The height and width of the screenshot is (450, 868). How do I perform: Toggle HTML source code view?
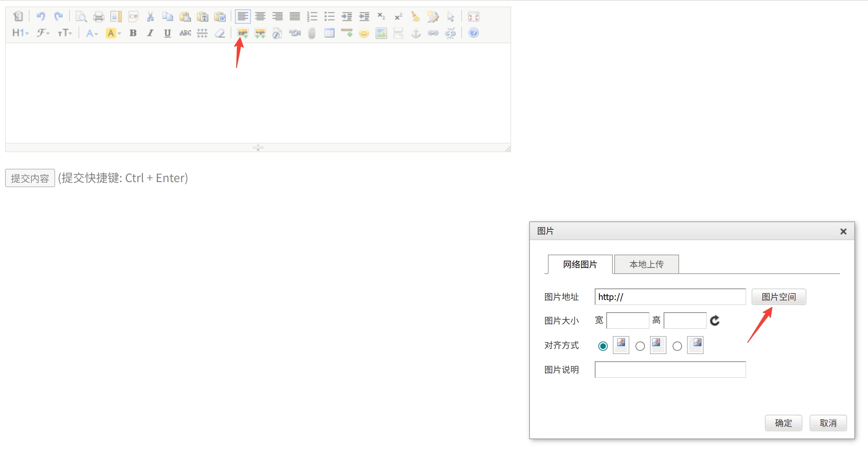coord(18,17)
